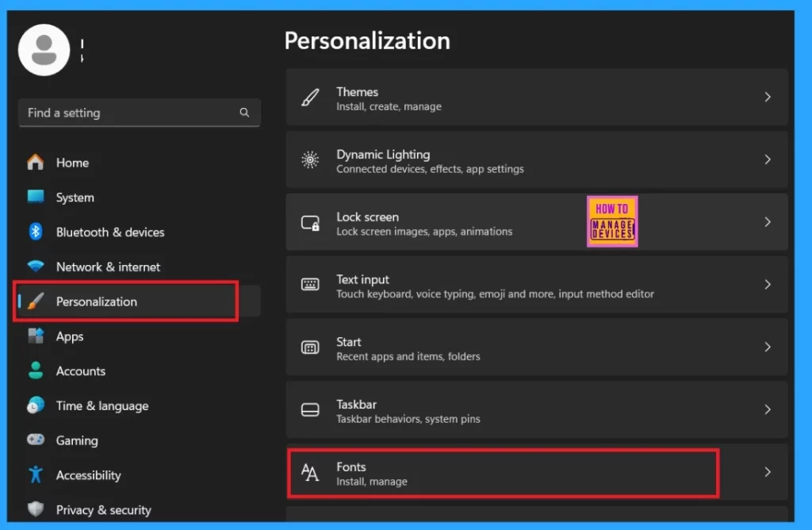812x530 pixels.
Task: Open the Accessibility section
Action: [139, 474]
